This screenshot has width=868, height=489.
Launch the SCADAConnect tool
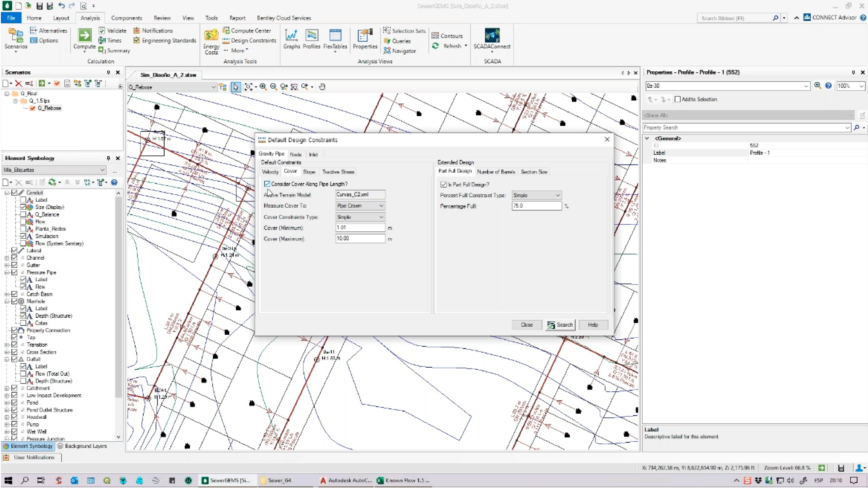492,35
